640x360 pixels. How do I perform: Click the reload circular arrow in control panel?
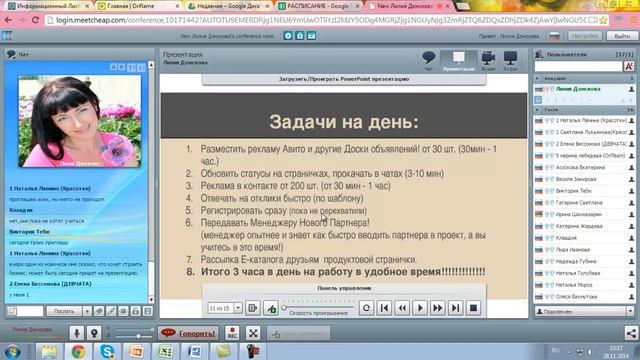[366, 308]
